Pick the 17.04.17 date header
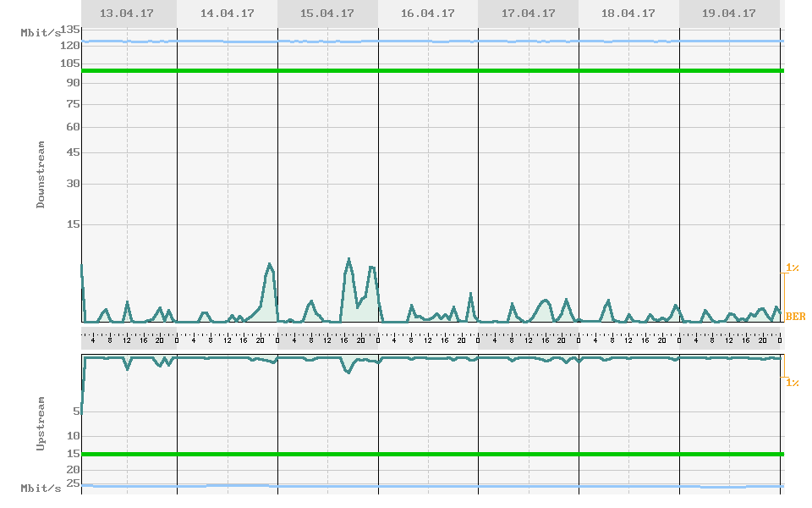812x508 pixels. pos(528,14)
